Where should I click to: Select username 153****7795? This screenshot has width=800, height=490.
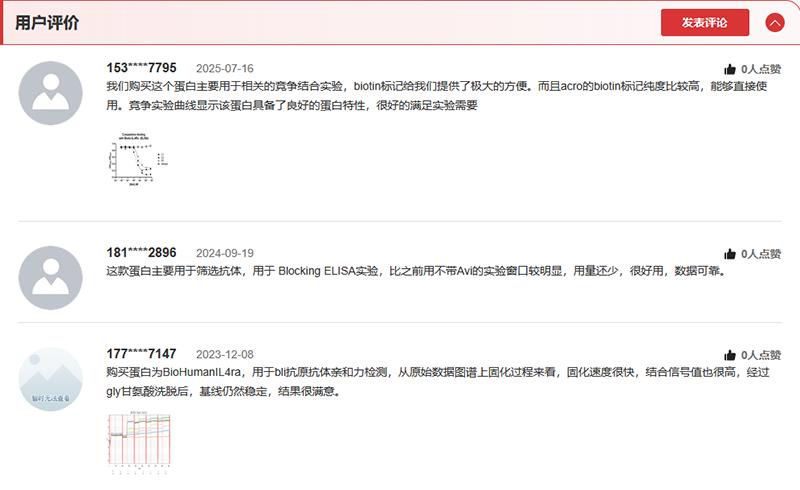click(141, 68)
